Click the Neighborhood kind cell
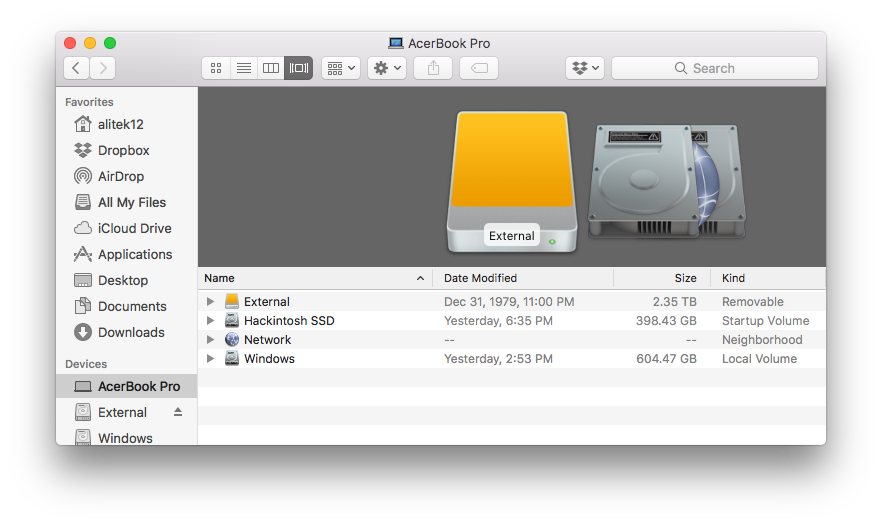Image resolution: width=882 pixels, height=525 pixels. pyautogui.click(x=762, y=340)
